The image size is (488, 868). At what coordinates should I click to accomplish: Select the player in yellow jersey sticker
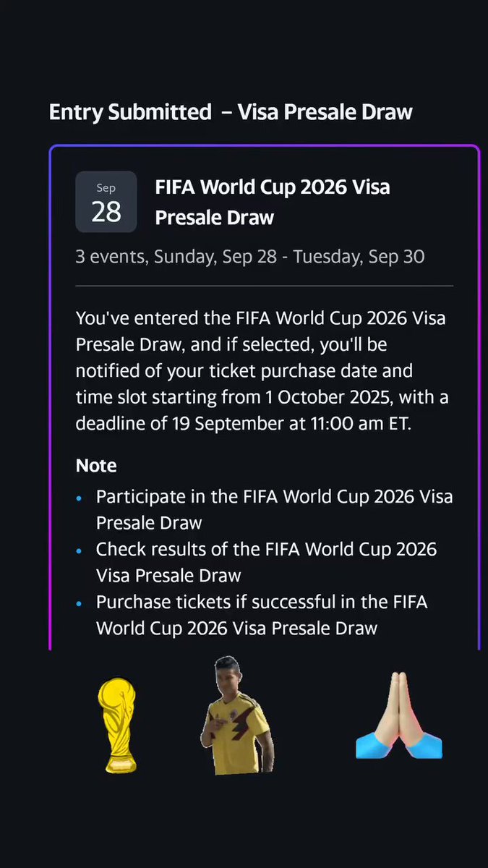click(x=236, y=716)
